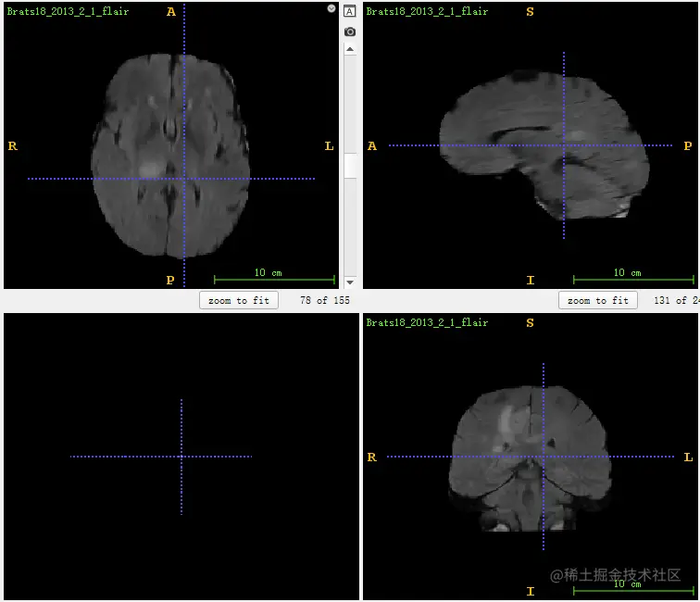Screen dimensions: 700x602
Task: Click the Brats18_2013_2_1_flair label in axial view
Action: point(68,11)
